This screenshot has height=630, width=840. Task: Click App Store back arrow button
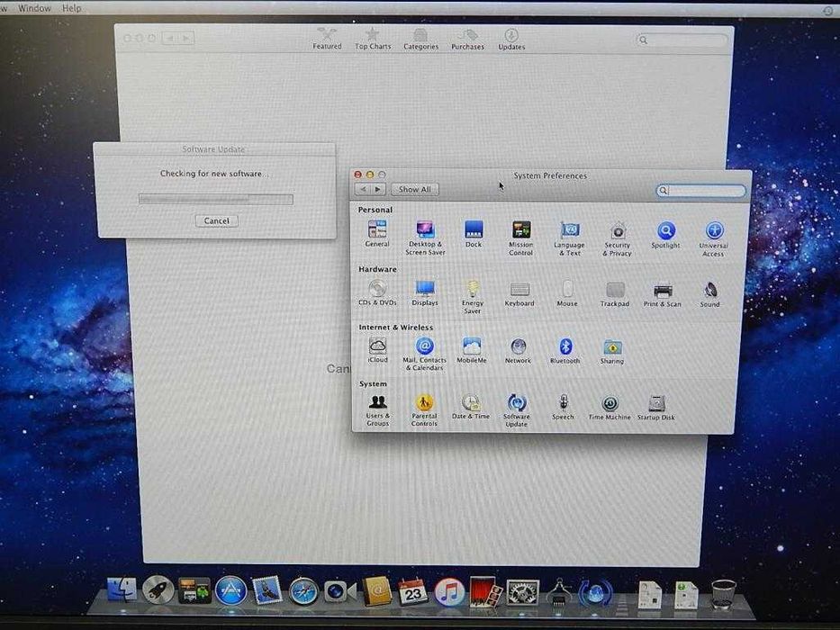click(x=170, y=38)
